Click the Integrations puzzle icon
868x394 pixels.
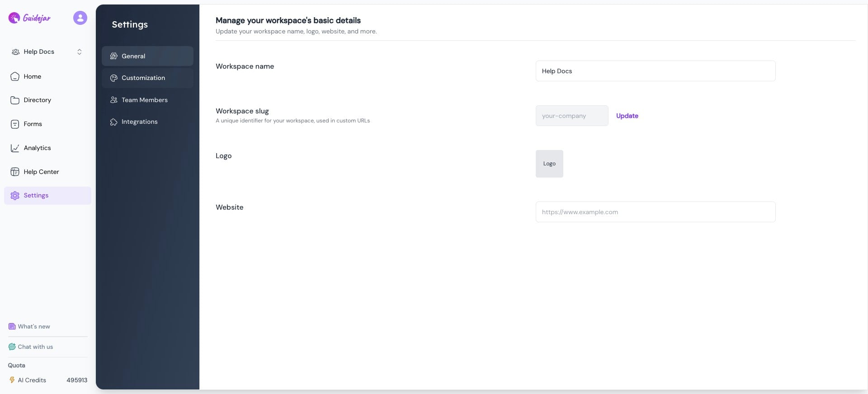(x=113, y=122)
